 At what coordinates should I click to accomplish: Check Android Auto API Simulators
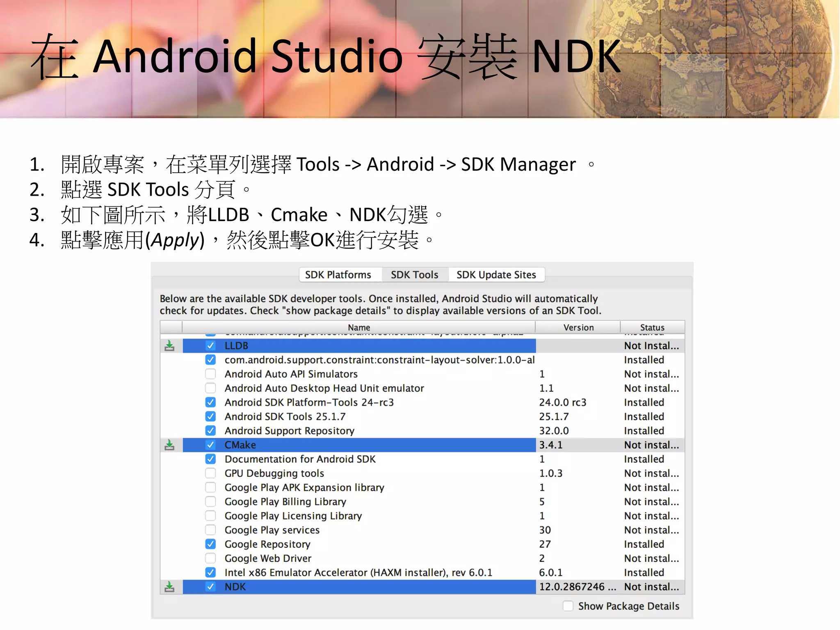pos(210,374)
